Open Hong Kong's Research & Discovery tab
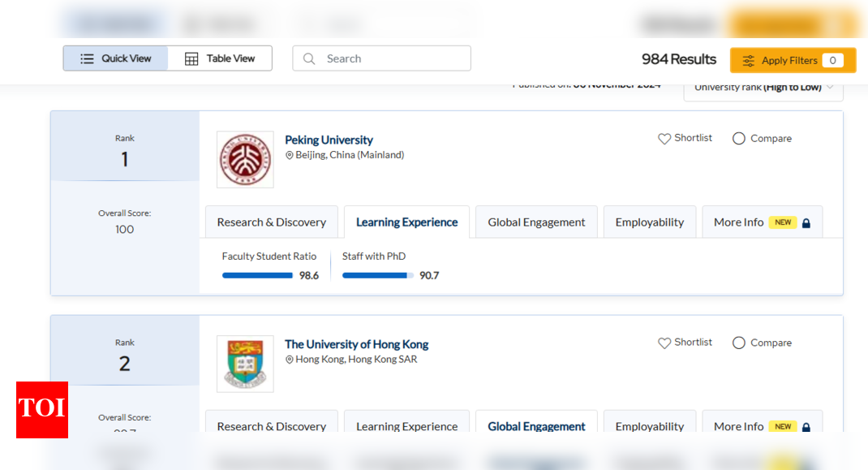 tap(271, 421)
